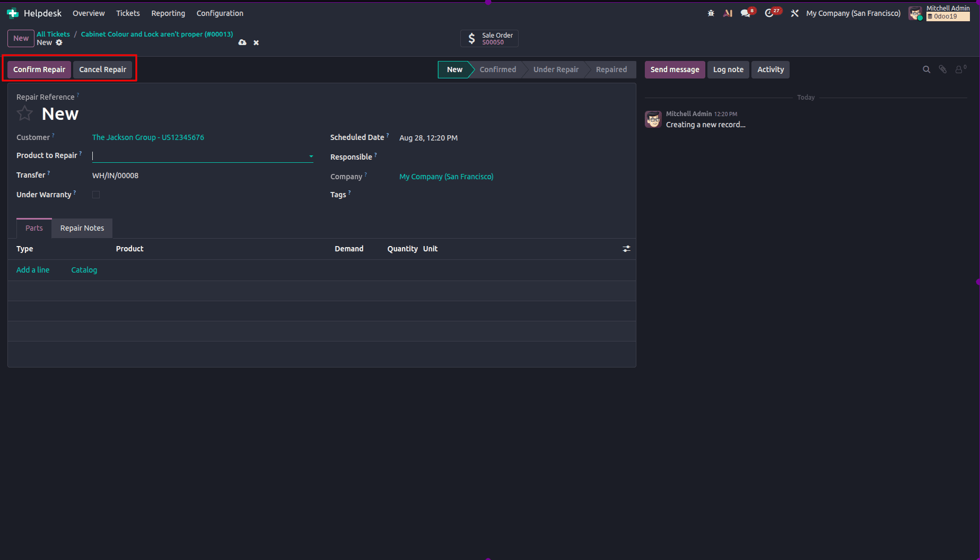Image resolution: width=980 pixels, height=560 pixels.
Task: Open The Jackson Group customer link
Action: (x=148, y=137)
